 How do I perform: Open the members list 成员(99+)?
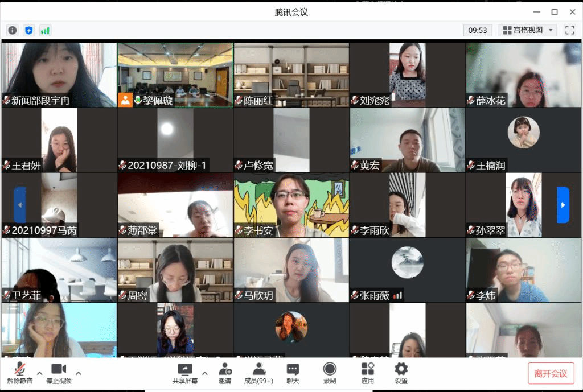[258, 373]
